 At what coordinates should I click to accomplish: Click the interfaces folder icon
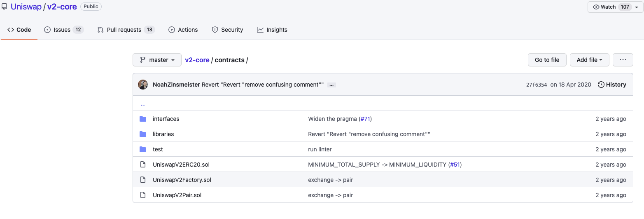[x=143, y=119]
